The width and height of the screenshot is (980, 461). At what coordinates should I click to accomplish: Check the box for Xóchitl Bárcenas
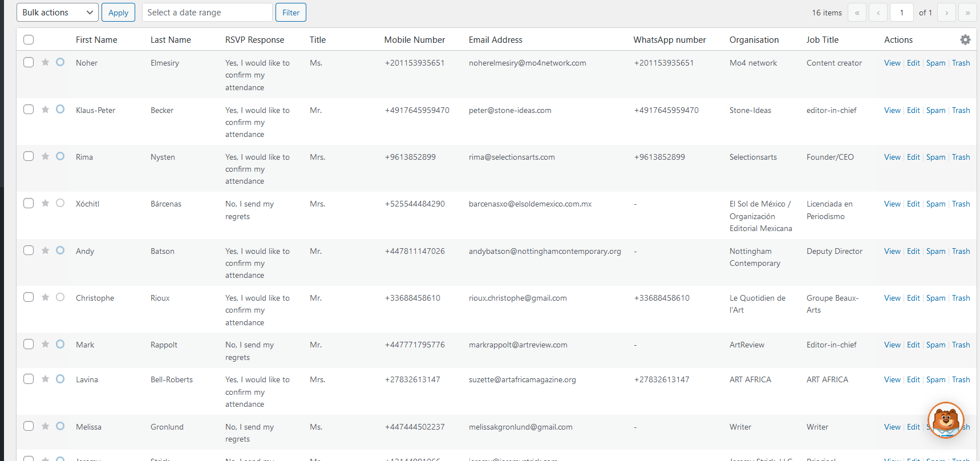[x=29, y=203]
